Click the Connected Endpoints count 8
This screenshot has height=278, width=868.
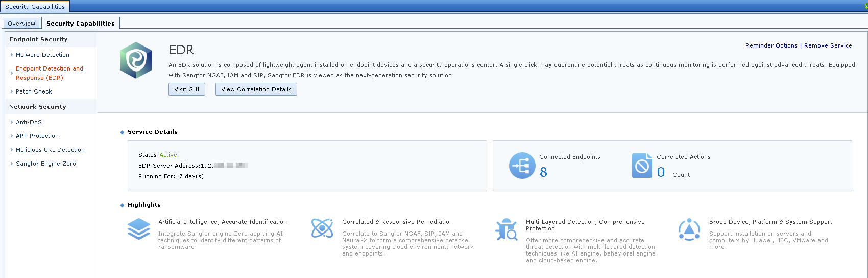(543, 172)
